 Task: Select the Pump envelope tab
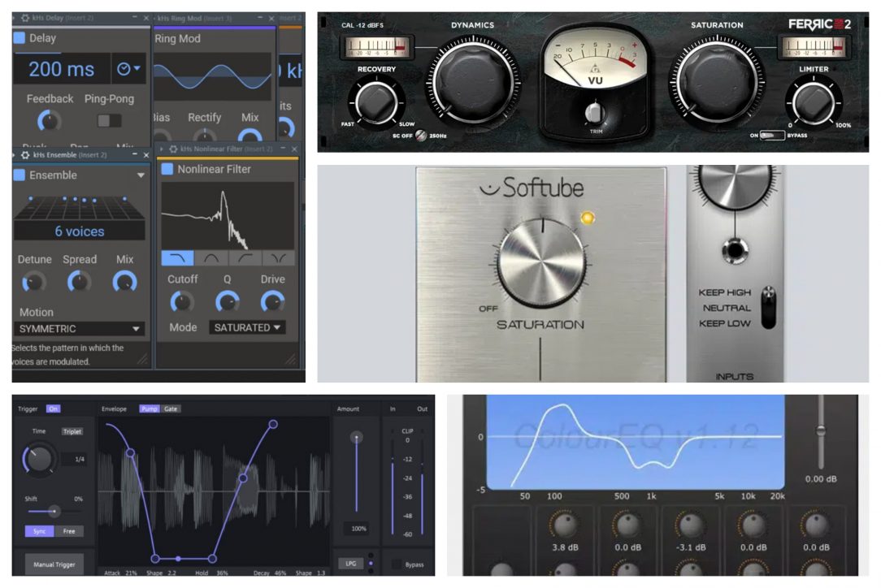point(150,409)
